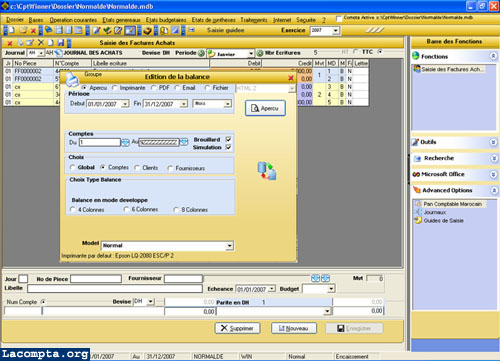Click the export transfer icon beside Choix

[267, 171]
